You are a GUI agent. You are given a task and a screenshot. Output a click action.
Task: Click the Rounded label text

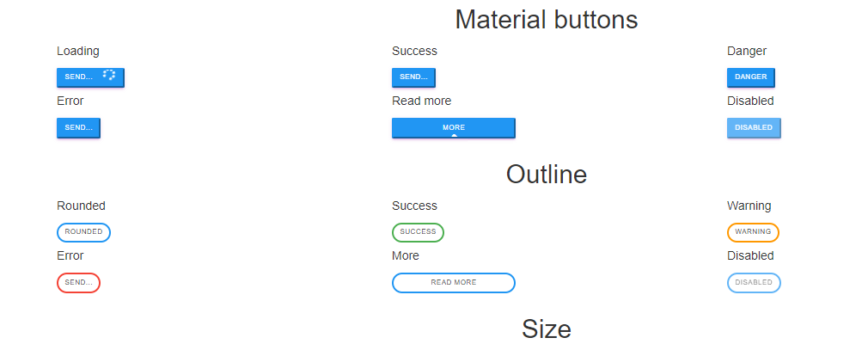[x=81, y=206]
